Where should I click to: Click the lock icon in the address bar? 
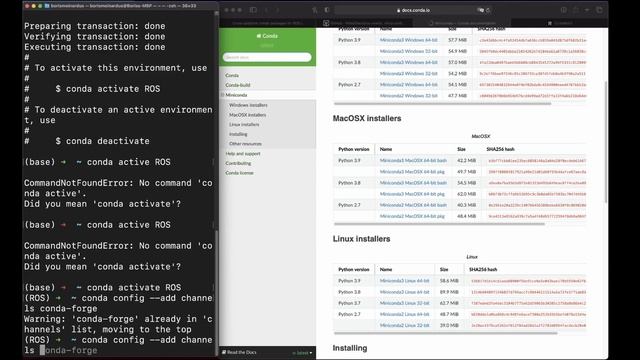tap(398, 10)
